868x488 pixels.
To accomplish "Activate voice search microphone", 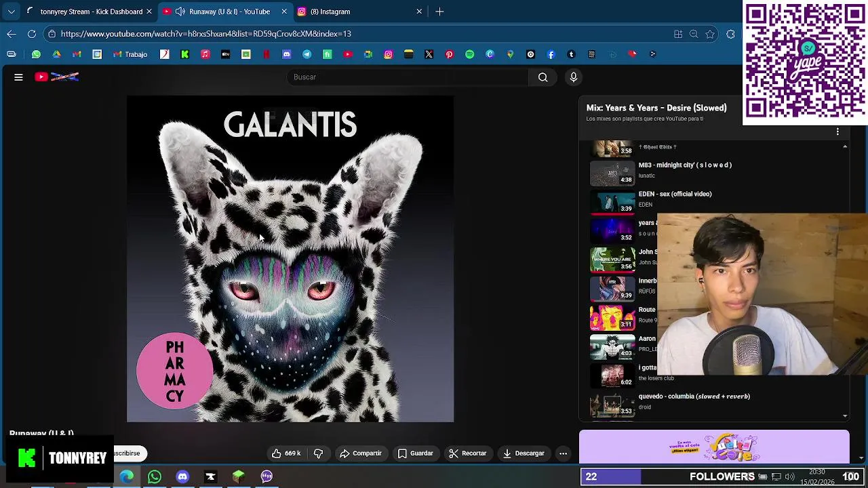I will click(574, 77).
